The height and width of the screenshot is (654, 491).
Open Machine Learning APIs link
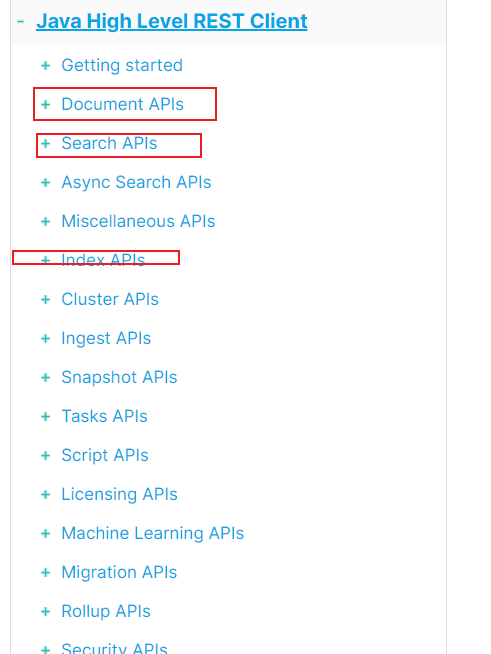tap(153, 533)
